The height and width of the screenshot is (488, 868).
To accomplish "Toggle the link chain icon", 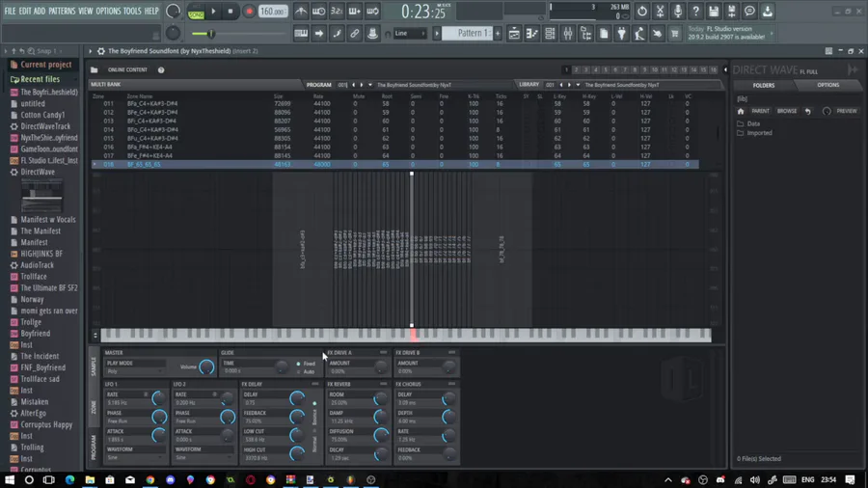I will [354, 34].
